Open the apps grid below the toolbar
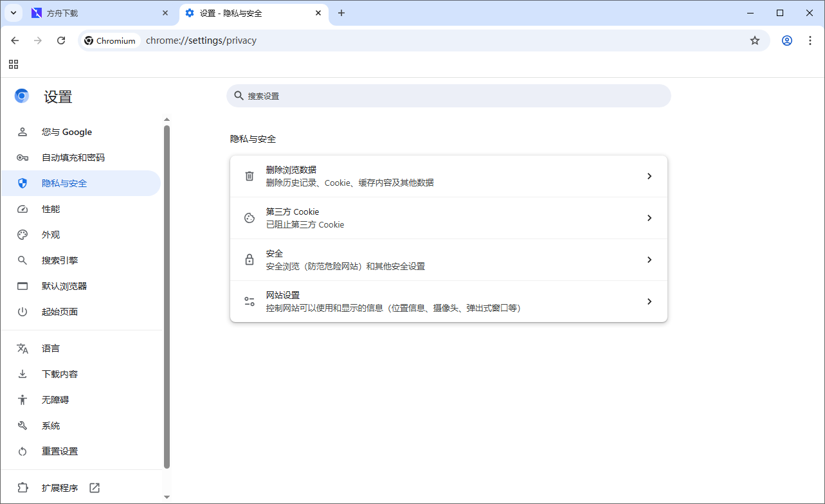This screenshot has height=504, width=825. tap(13, 64)
